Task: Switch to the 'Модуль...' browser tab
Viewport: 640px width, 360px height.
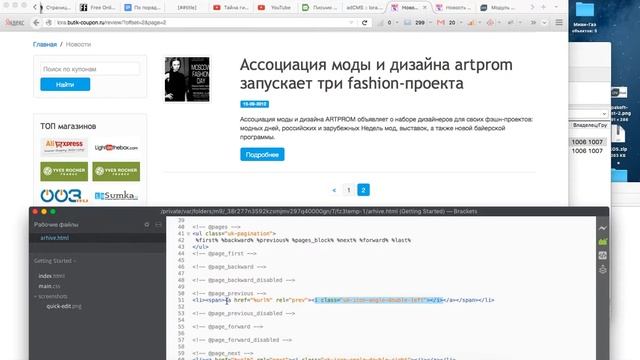Action: [499, 7]
